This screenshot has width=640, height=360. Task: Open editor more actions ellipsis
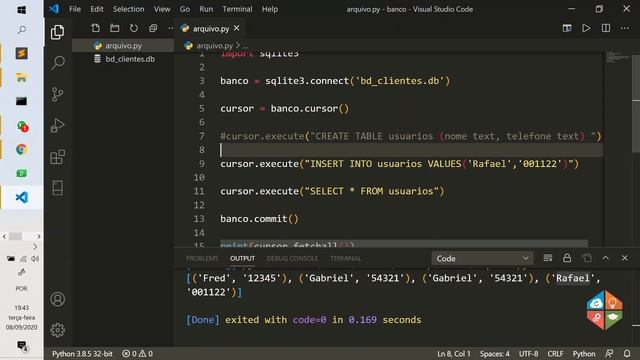(625, 28)
